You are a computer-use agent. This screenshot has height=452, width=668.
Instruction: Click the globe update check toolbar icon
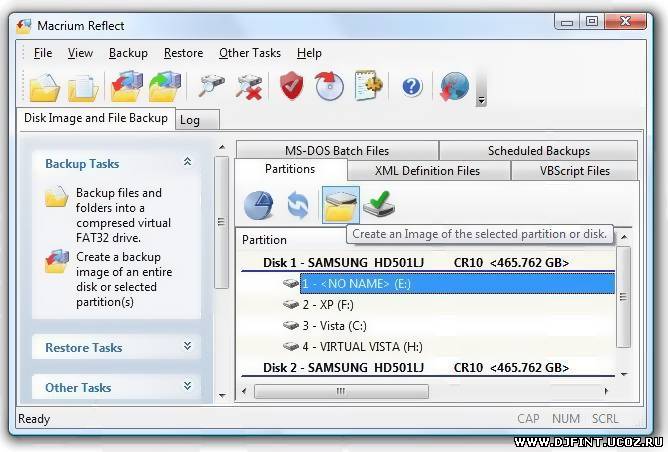(454, 86)
